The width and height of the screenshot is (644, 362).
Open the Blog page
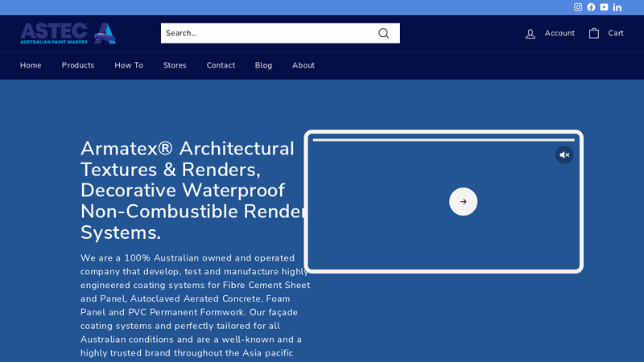(x=263, y=65)
